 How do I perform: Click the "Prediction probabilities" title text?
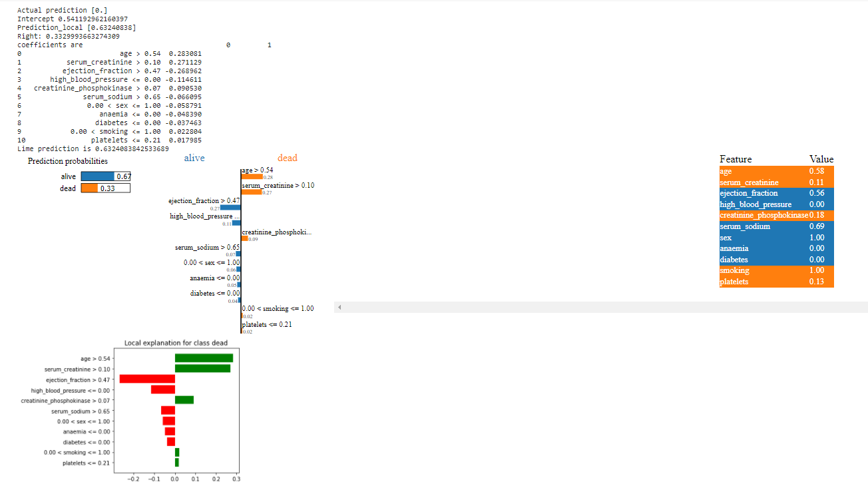coord(67,161)
